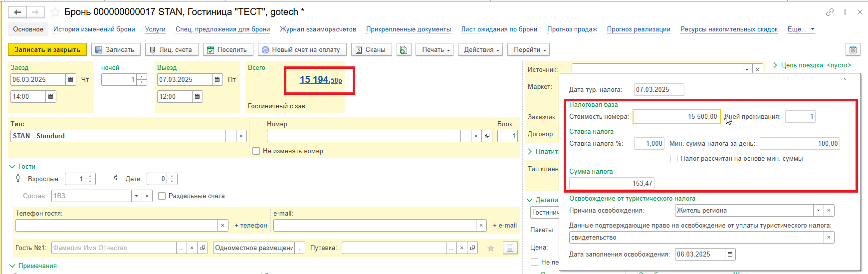Viewport: 868px width, 274px height.
Task: Clear the Телефон гостя field
Action: click(x=223, y=226)
